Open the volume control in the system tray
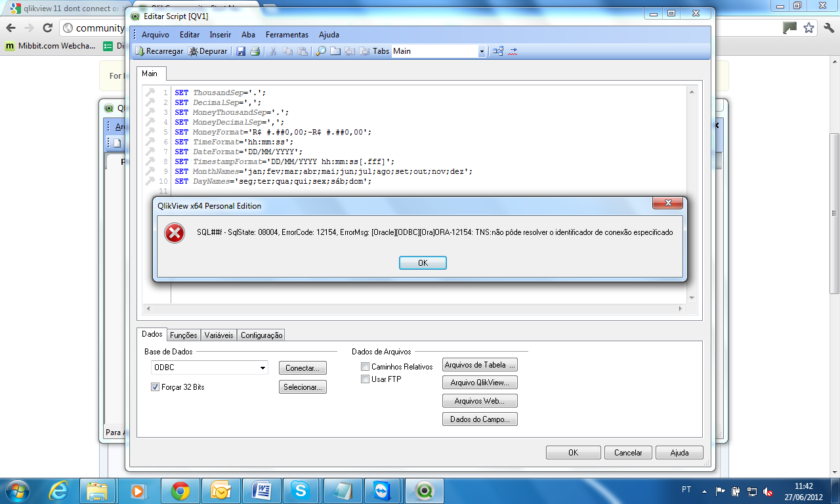The image size is (840, 504). click(768, 492)
